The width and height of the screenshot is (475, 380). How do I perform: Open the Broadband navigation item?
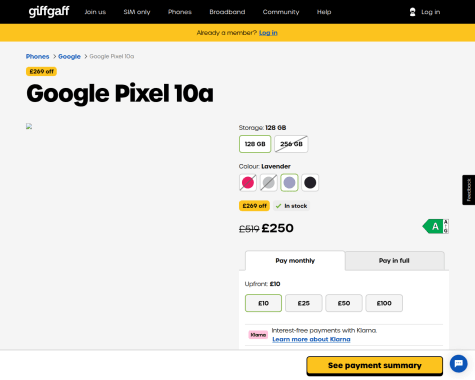point(227,12)
